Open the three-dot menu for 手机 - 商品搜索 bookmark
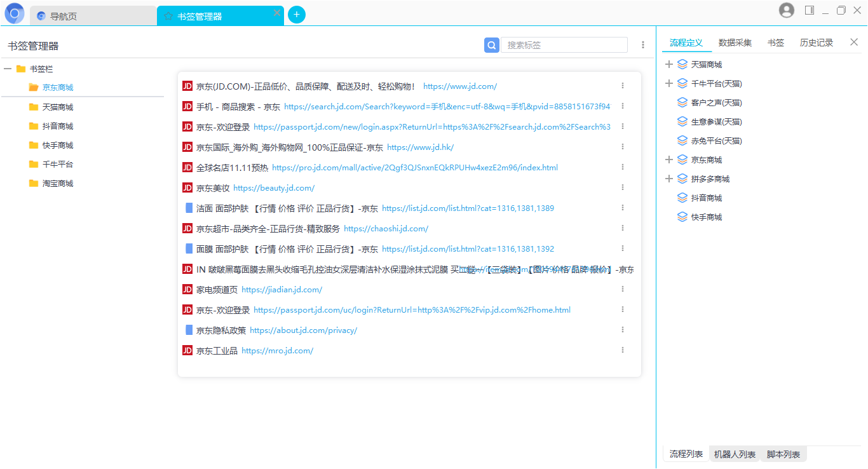The image size is (868, 469). pos(623,106)
